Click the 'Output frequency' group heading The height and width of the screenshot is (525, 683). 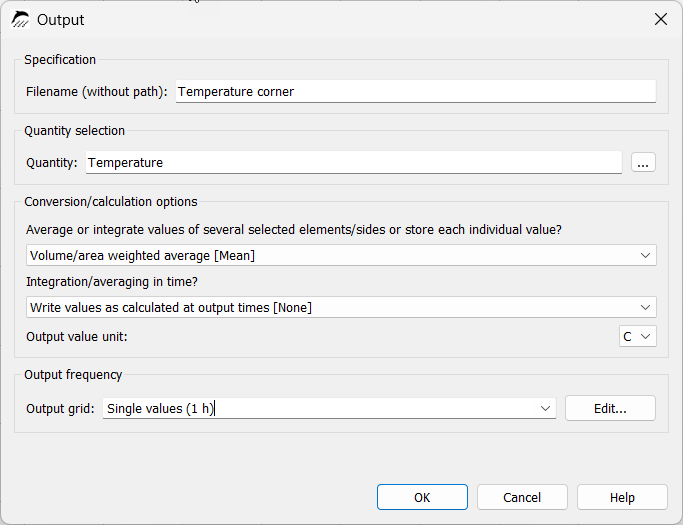point(73,375)
